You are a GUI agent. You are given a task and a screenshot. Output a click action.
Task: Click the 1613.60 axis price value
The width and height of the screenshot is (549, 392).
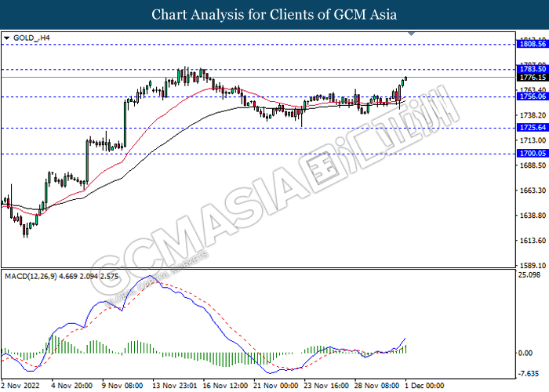(533, 241)
